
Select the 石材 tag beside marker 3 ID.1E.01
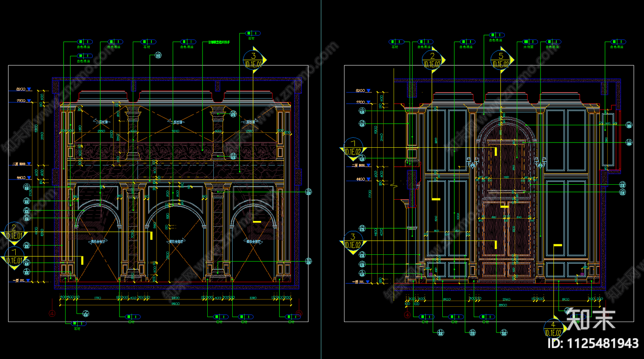(x=252, y=35)
